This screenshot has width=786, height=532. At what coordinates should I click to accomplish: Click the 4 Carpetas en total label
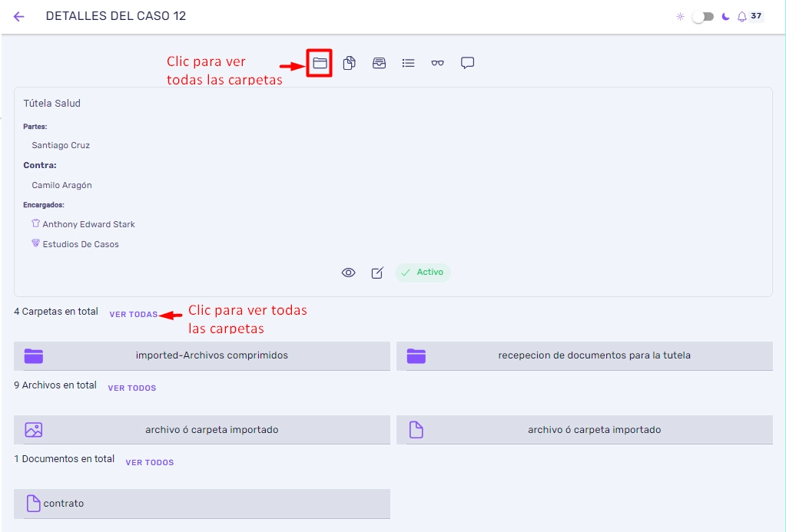click(56, 312)
